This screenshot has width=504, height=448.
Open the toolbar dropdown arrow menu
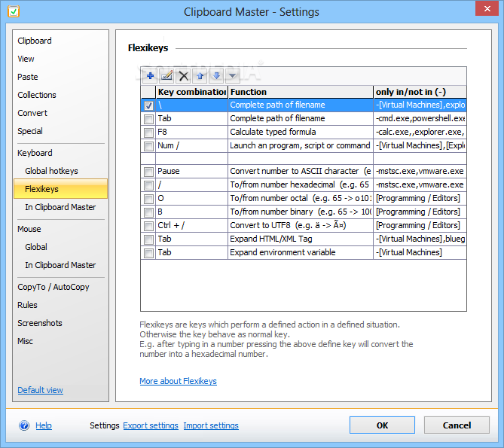(x=232, y=76)
